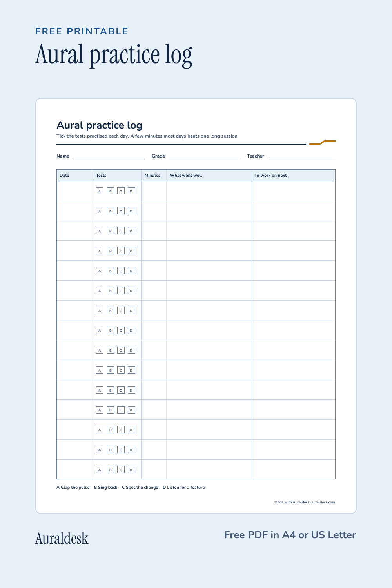Click the sheet's bold Aural practice log heading

tap(100, 125)
